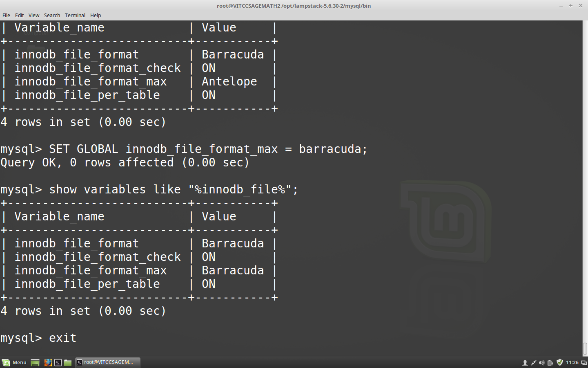
Task: Open a new terminal from the panel launcher
Action: point(58,362)
